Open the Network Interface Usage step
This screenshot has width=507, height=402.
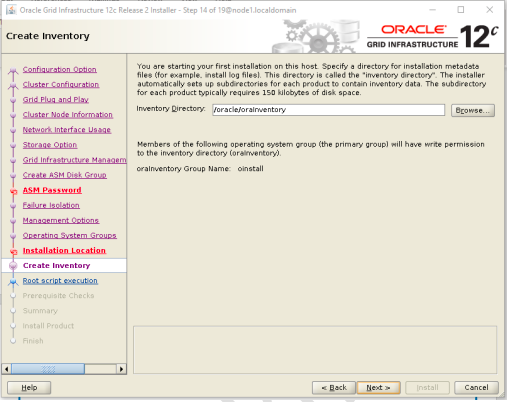click(67, 130)
